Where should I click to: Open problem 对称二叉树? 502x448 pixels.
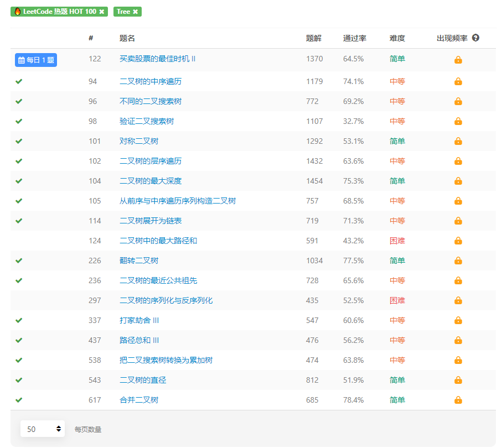pyautogui.click(x=139, y=141)
